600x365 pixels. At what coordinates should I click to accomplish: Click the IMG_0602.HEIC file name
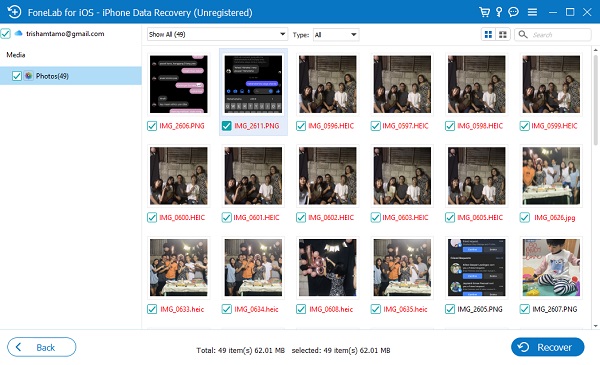(331, 218)
